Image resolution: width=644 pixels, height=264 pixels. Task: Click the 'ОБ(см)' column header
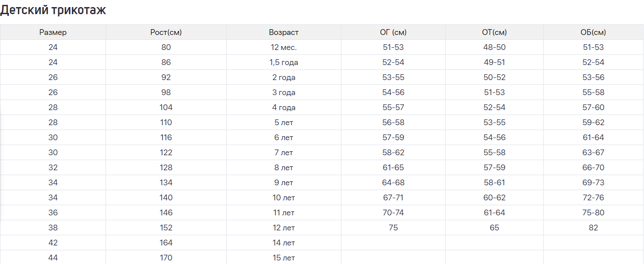tap(593, 32)
